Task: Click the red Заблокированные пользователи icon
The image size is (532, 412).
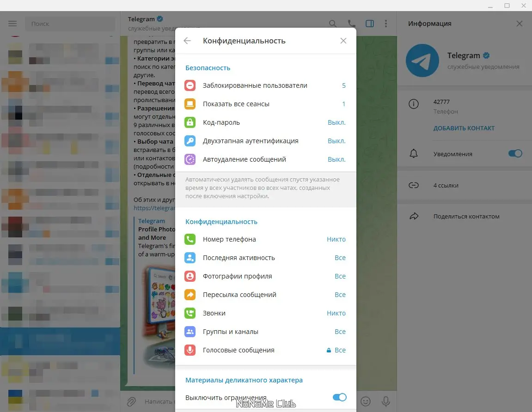Action: [190, 85]
